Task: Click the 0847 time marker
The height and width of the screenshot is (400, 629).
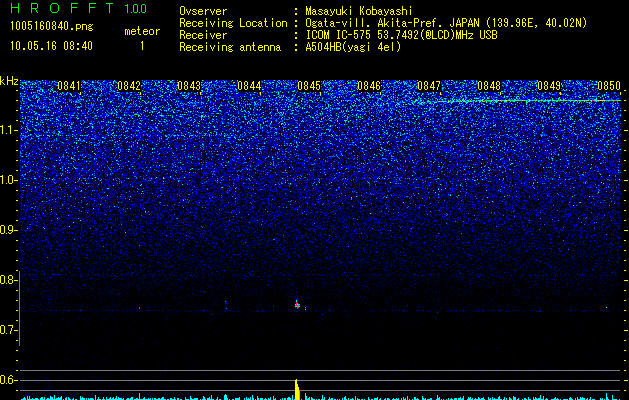Action: coord(429,86)
